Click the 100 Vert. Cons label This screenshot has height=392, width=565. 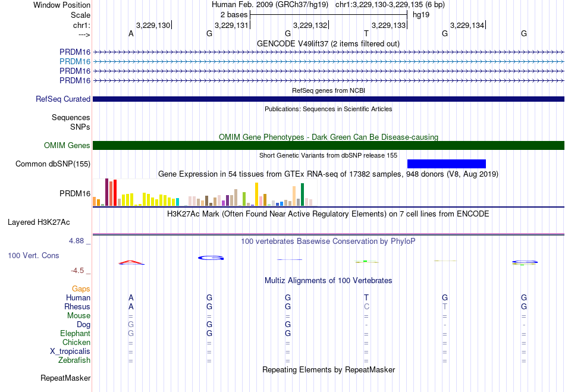click(33, 255)
